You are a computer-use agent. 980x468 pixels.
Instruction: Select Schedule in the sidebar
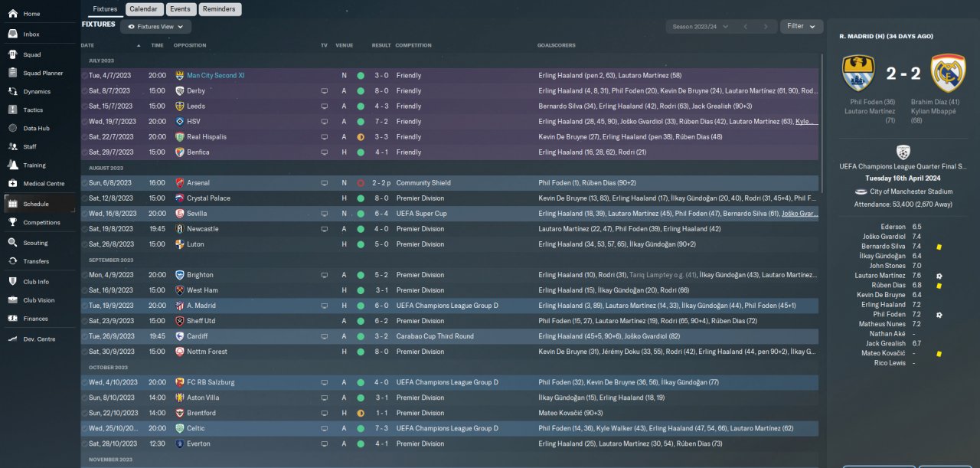(x=38, y=204)
